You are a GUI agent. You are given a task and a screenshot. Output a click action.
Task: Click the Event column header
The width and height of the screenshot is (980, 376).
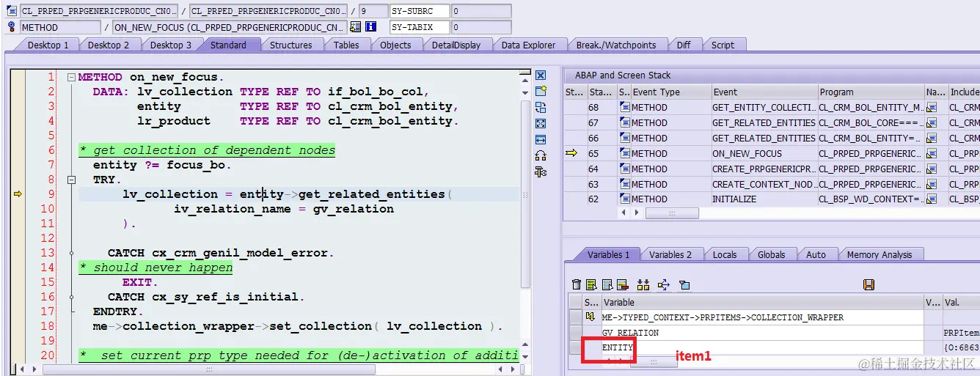[764, 92]
